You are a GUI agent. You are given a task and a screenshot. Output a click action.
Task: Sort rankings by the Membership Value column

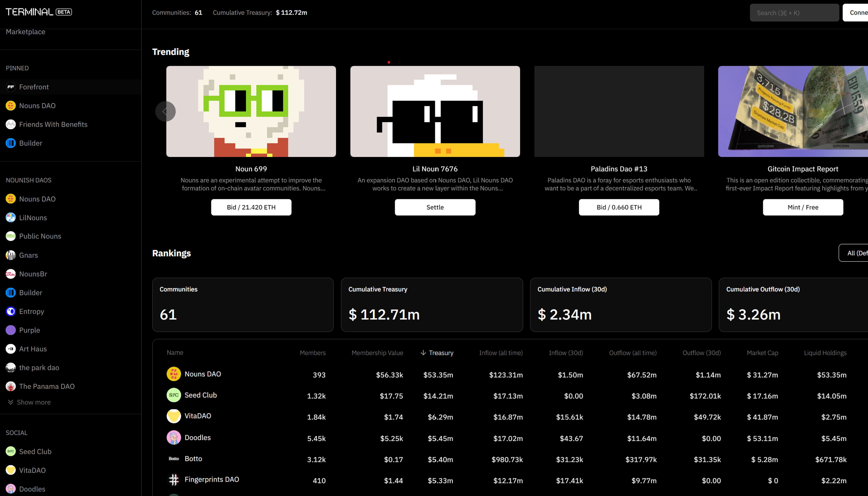[377, 353]
